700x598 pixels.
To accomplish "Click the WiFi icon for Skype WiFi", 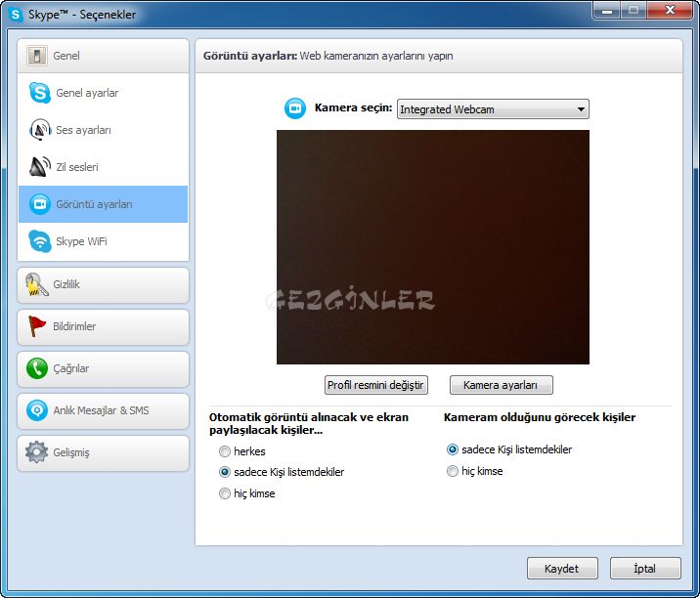I will [x=40, y=241].
